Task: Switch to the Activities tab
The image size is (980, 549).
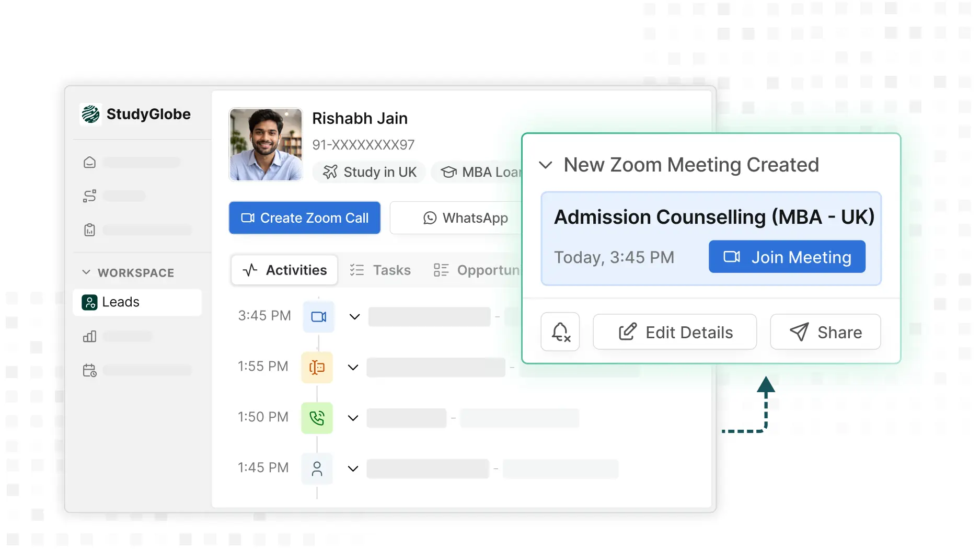Action: click(x=284, y=270)
